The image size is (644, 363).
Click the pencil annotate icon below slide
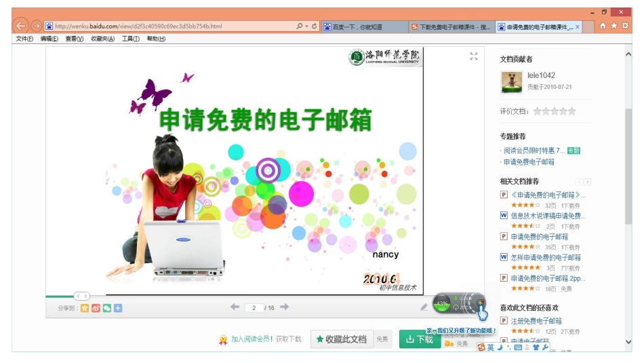(424, 307)
